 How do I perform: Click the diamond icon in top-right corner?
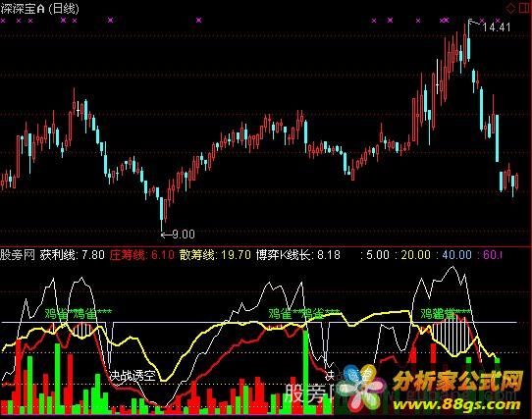(x=510, y=8)
